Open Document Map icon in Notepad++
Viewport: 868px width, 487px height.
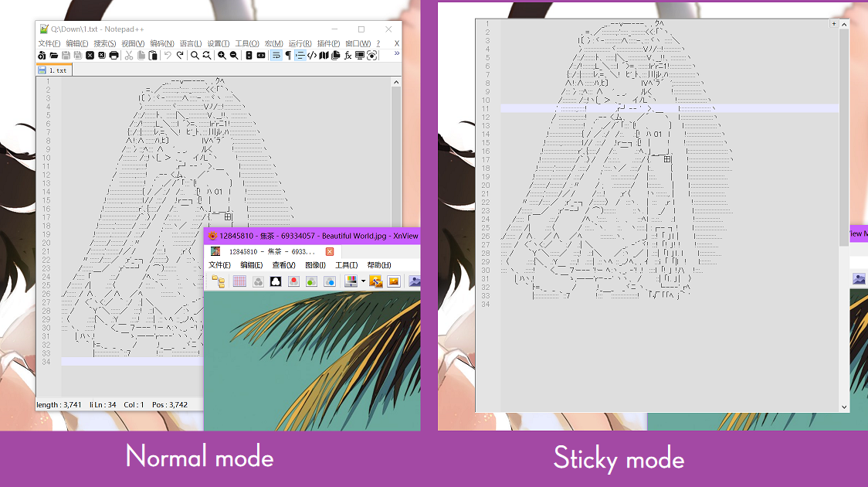[324, 56]
